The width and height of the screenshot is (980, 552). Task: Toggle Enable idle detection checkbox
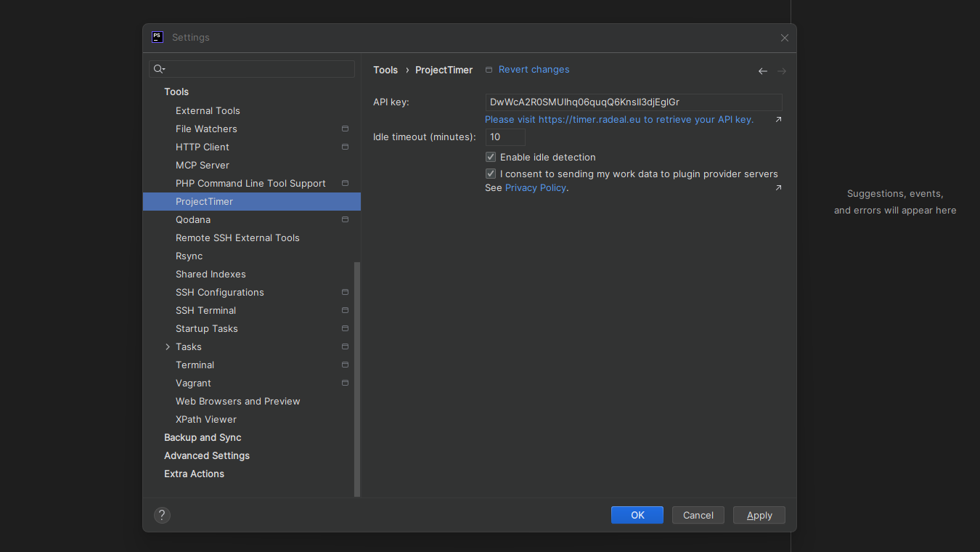(x=491, y=157)
